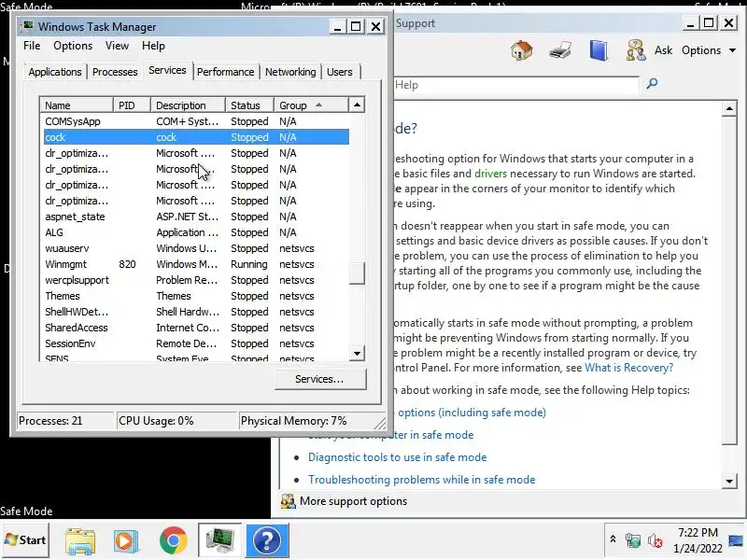Sort services by Group column header
The image size is (747, 560).
point(311,105)
